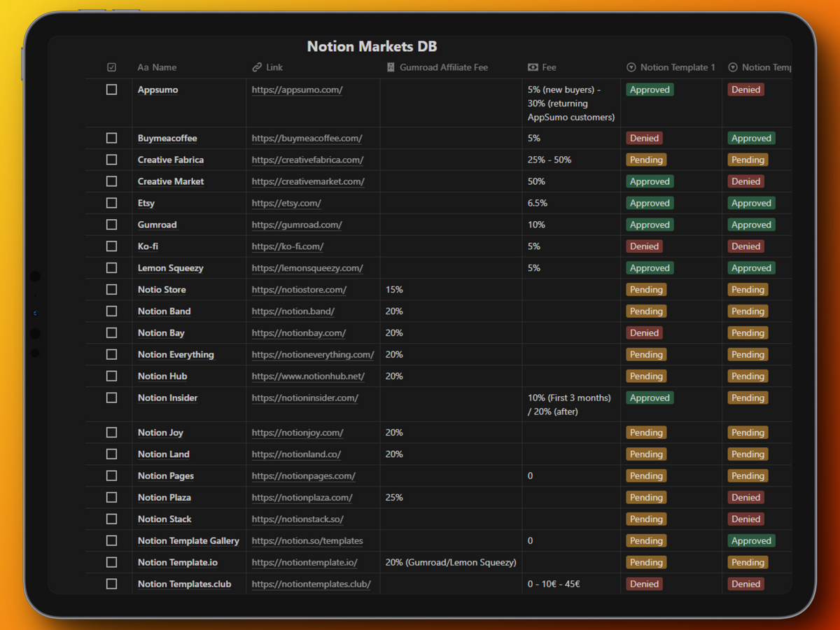Screen dimensions: 840x630
Task: Check the box next to Etsy
Action: coord(111,203)
